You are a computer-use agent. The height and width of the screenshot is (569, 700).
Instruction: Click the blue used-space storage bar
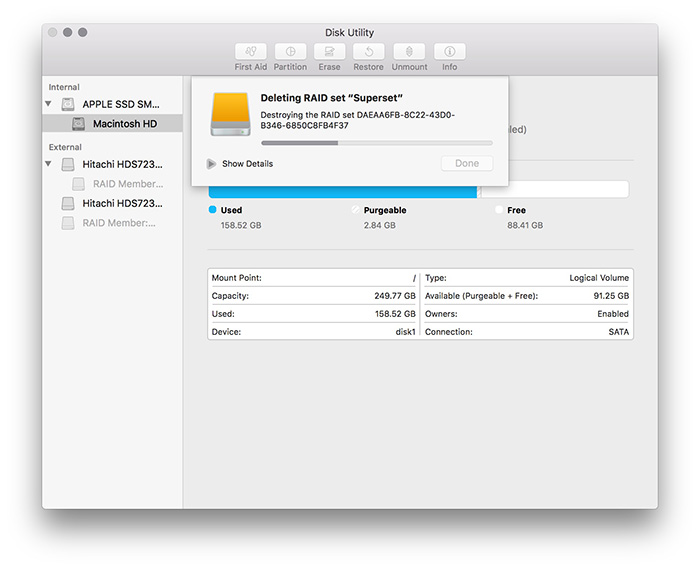[343, 191]
